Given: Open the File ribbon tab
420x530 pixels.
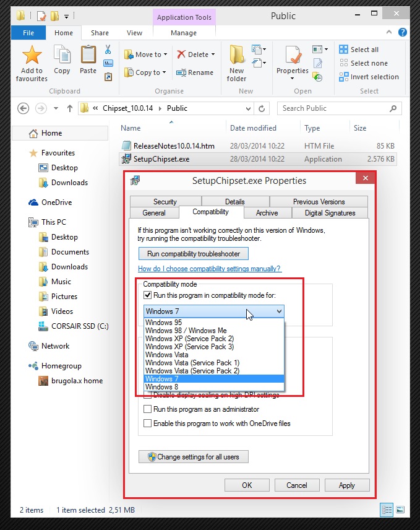Looking at the screenshot, I should click(28, 33).
